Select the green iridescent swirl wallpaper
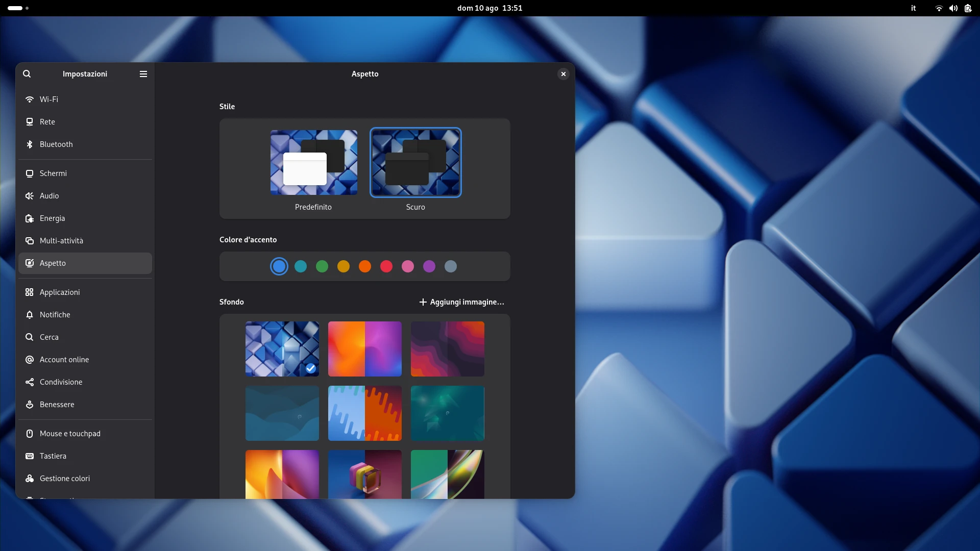 448,474
